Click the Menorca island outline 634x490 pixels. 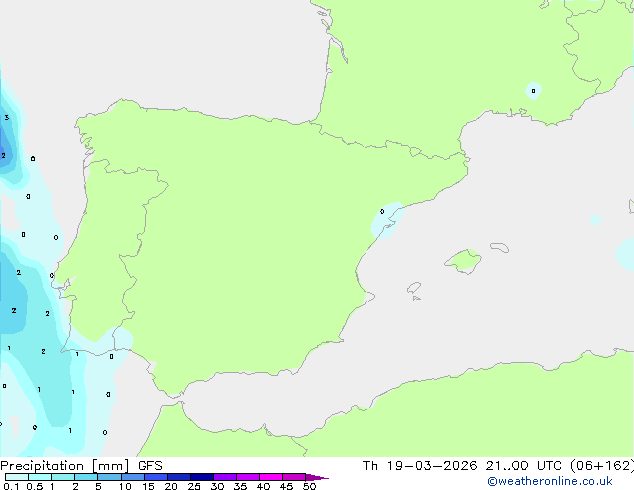[499, 247]
